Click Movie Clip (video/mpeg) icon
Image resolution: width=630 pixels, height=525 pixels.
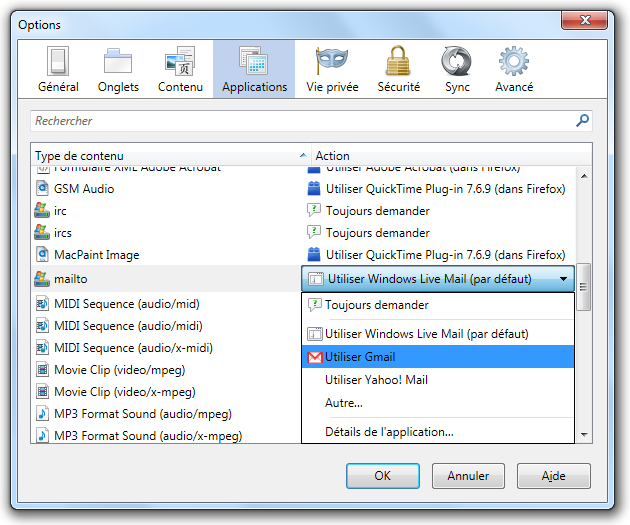click(x=42, y=369)
